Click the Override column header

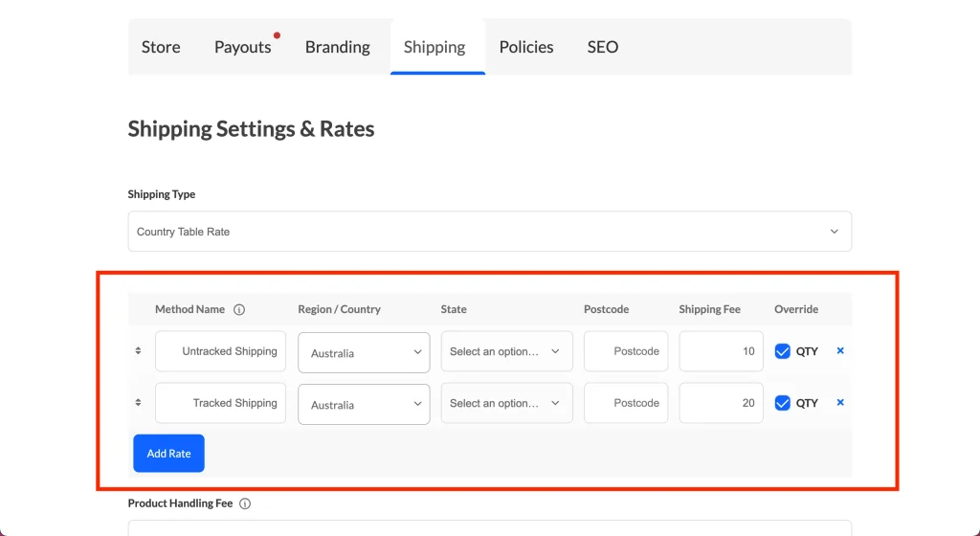point(796,309)
